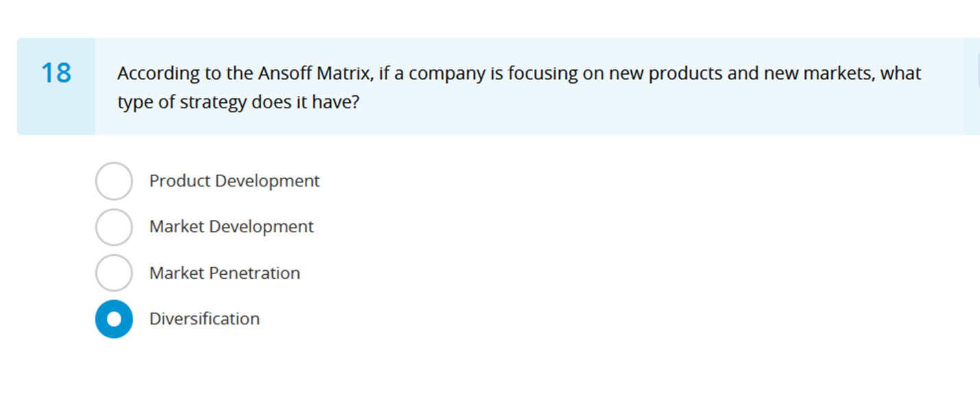The height and width of the screenshot is (403, 980).
Task: Pick the Market Penetration radio button
Action: 114,273
